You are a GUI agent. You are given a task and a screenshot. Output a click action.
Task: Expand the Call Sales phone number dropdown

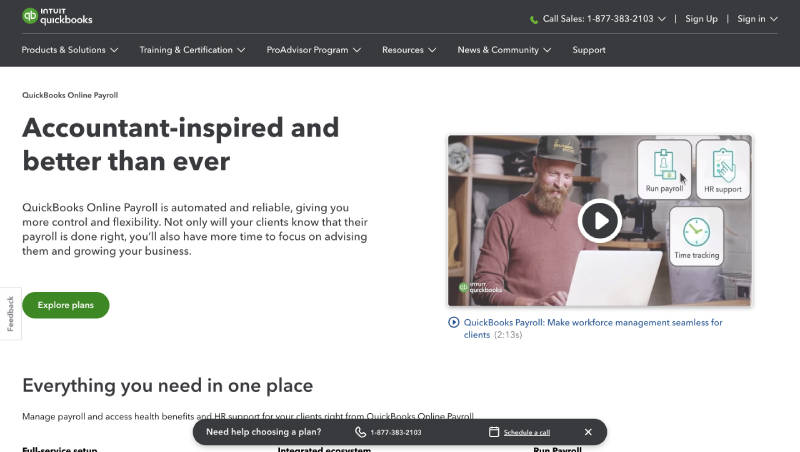pos(598,19)
